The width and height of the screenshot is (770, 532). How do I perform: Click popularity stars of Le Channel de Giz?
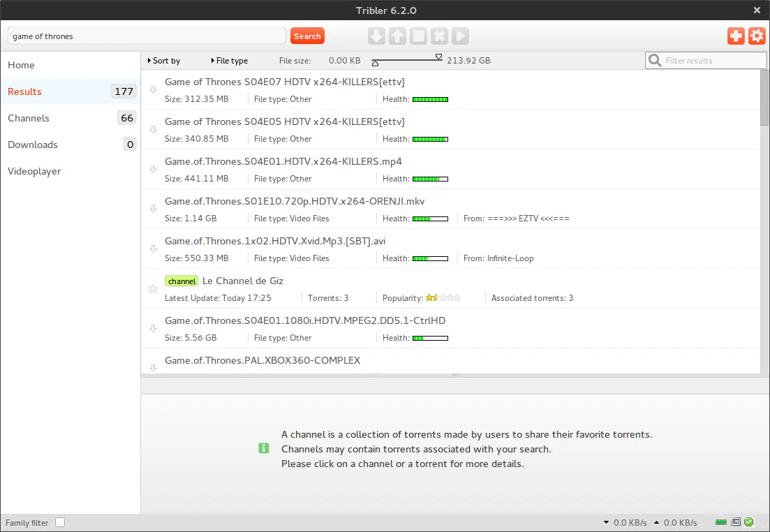[x=443, y=297]
